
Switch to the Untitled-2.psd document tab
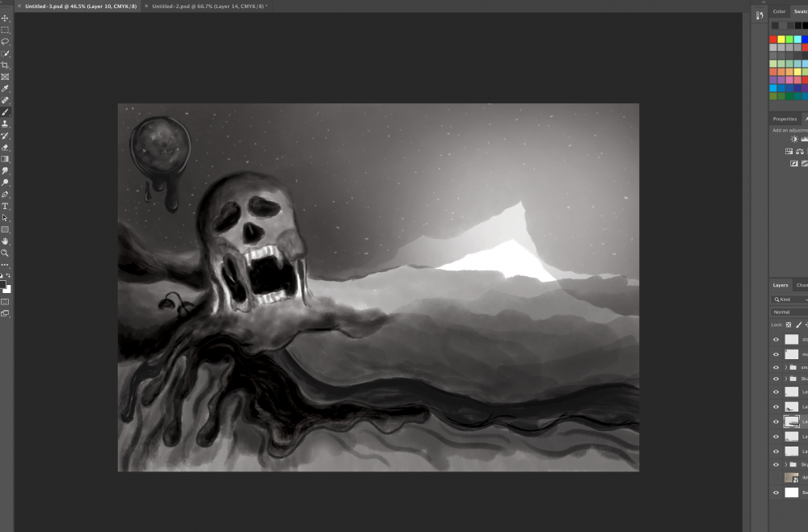coord(206,6)
